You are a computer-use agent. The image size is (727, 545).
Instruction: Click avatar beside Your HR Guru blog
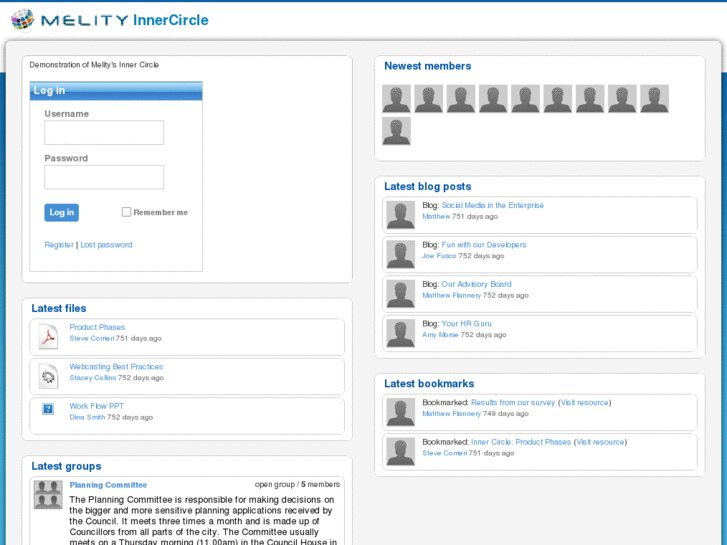tap(401, 333)
